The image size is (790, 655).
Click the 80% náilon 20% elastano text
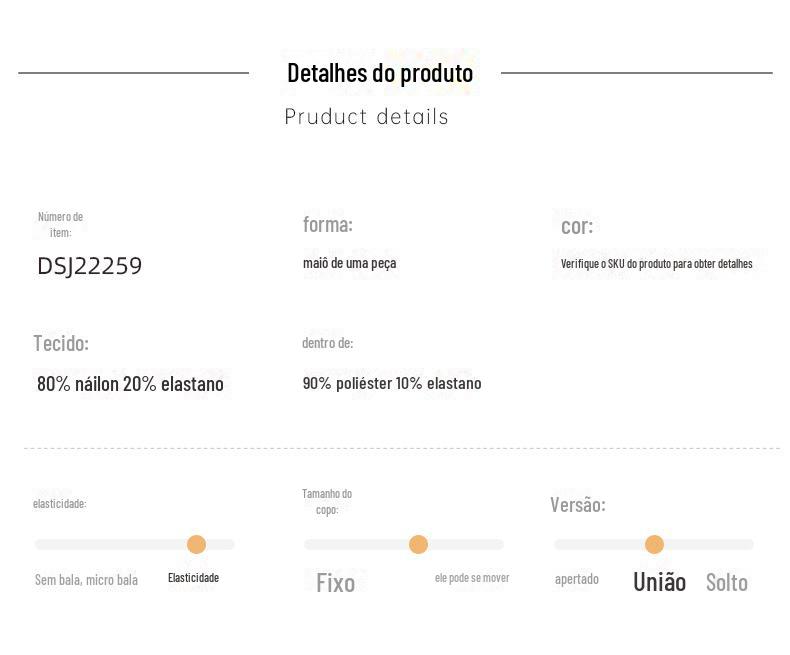(x=130, y=384)
